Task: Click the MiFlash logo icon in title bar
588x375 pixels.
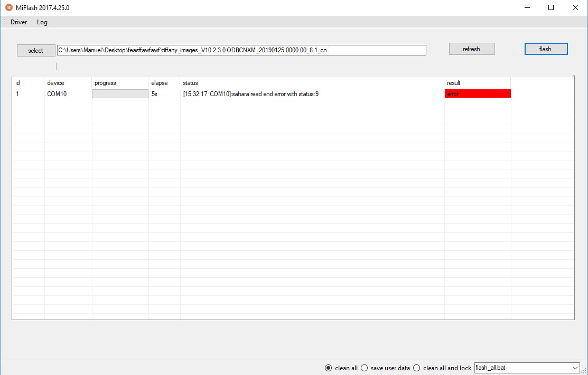Action: pos(8,7)
